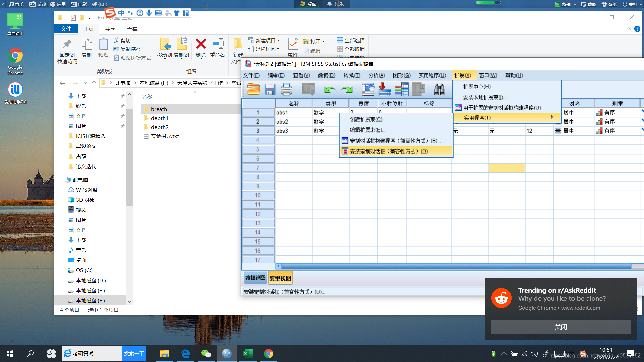Open the 分析(A) menu
The width and height of the screenshot is (644, 362).
376,75
